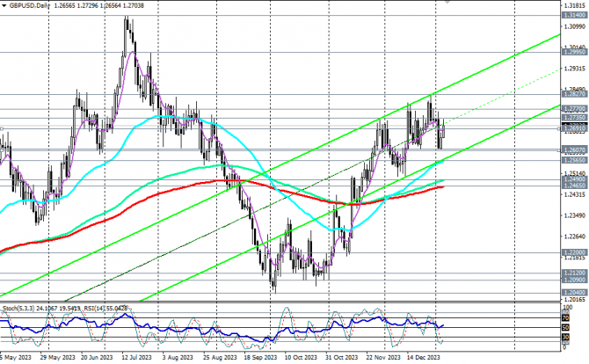Click the 18 Sep 2023 date label

260,357
